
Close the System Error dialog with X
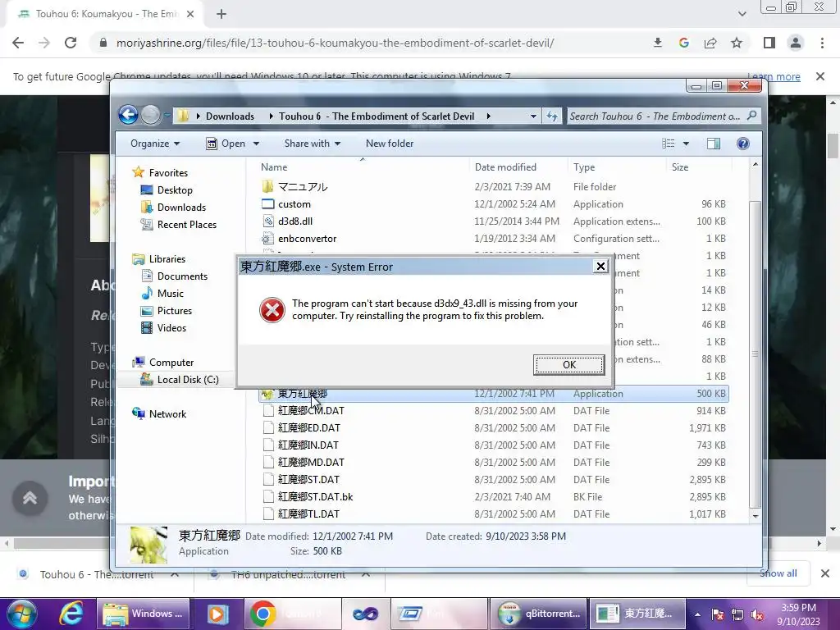(x=600, y=267)
